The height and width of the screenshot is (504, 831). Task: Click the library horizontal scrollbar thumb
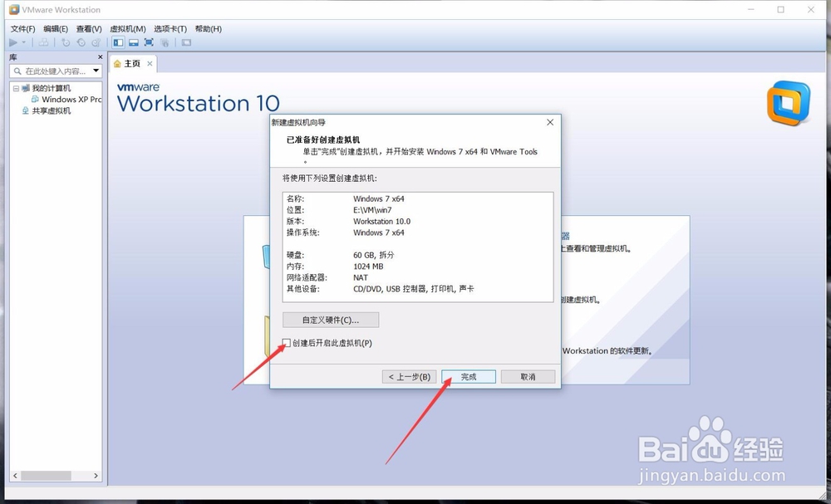46,476
